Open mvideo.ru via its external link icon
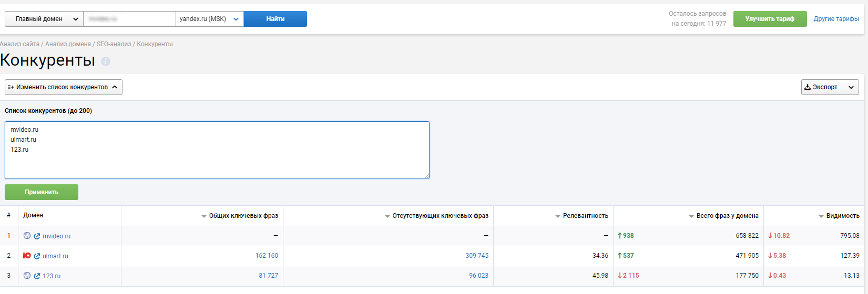This screenshot has height=294, width=868. tap(37, 236)
